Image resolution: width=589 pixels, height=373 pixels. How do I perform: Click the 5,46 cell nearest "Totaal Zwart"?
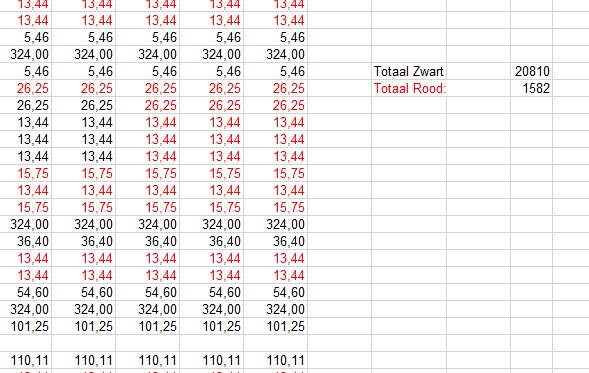275,71
